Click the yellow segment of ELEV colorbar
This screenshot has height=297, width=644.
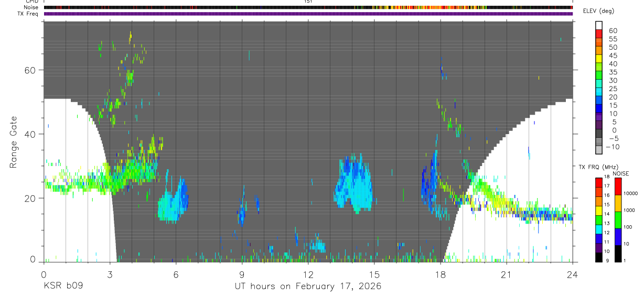[599, 59]
